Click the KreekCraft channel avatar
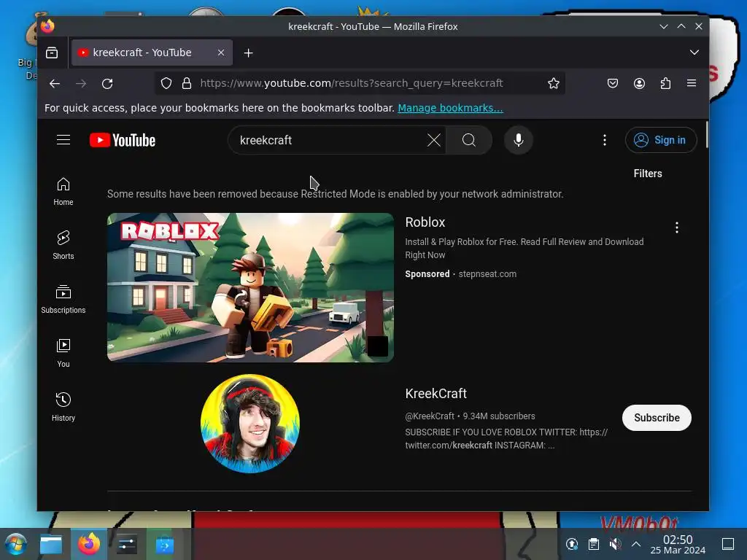The image size is (747, 560). click(x=250, y=424)
